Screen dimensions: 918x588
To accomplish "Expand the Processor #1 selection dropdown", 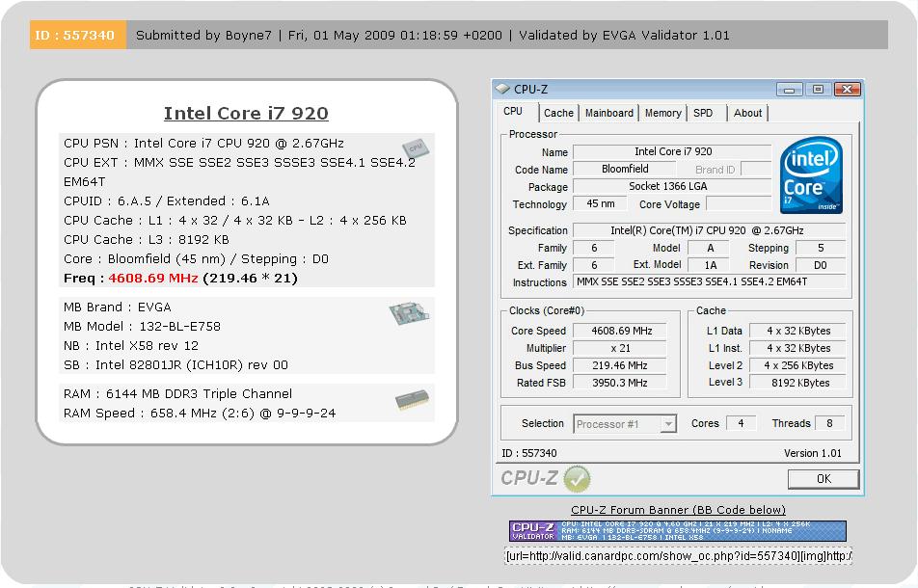I will point(668,423).
